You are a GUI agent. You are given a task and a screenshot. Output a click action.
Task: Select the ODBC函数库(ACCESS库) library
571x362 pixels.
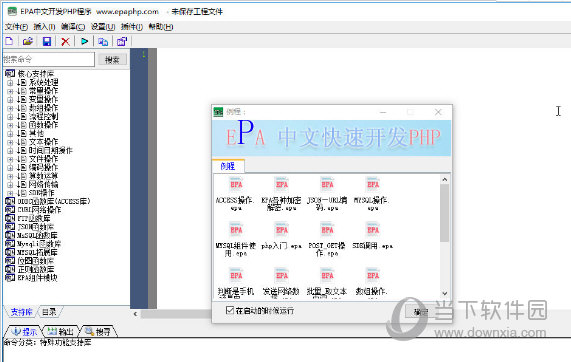pos(48,201)
